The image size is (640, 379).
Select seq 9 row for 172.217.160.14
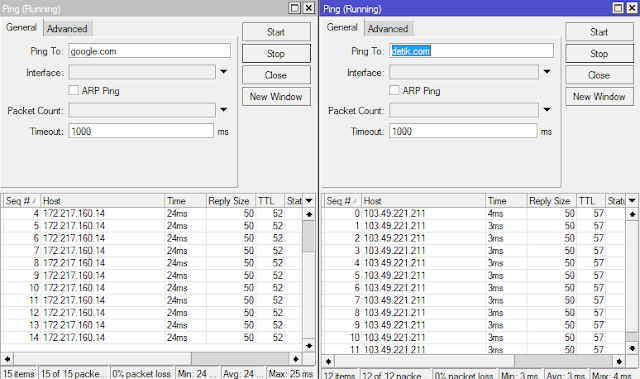click(152, 275)
